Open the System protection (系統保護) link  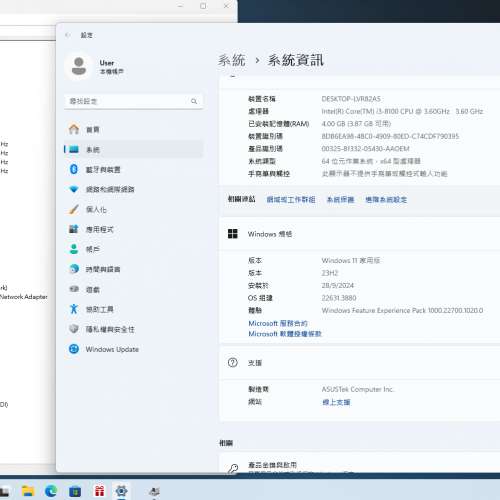340,199
